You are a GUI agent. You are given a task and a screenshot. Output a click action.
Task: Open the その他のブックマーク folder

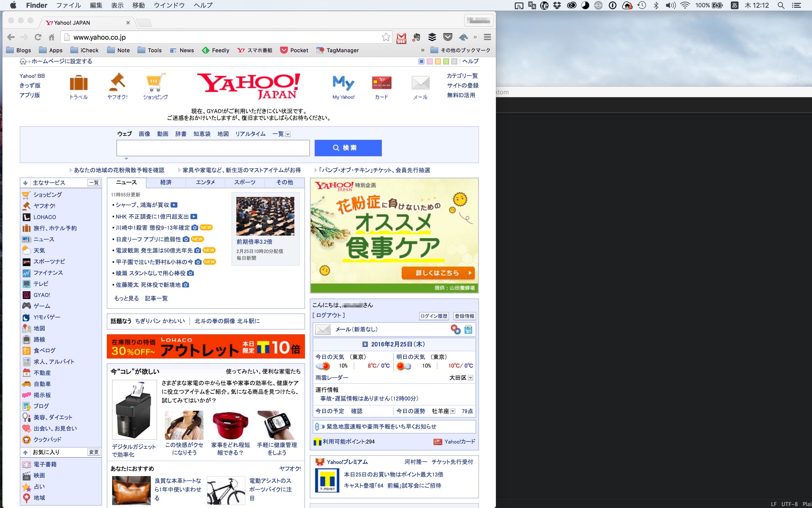coord(460,50)
